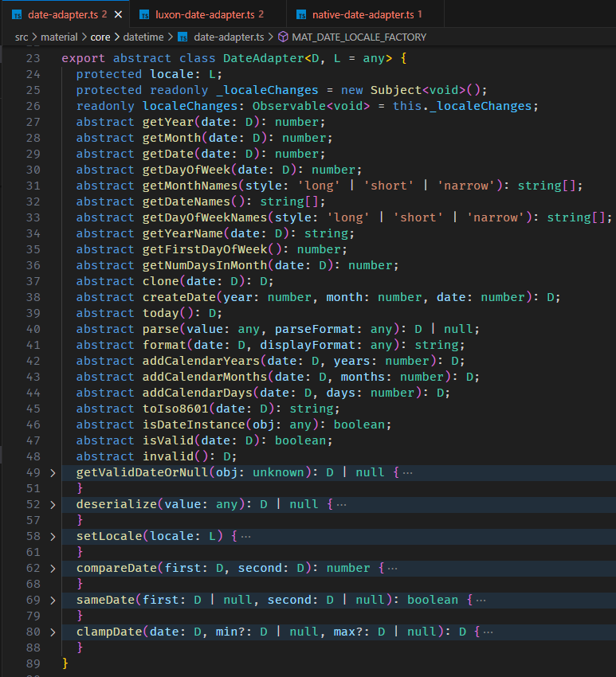This screenshot has height=677, width=616.
Task: Click line number 37 in the gutter
Action: [32, 281]
